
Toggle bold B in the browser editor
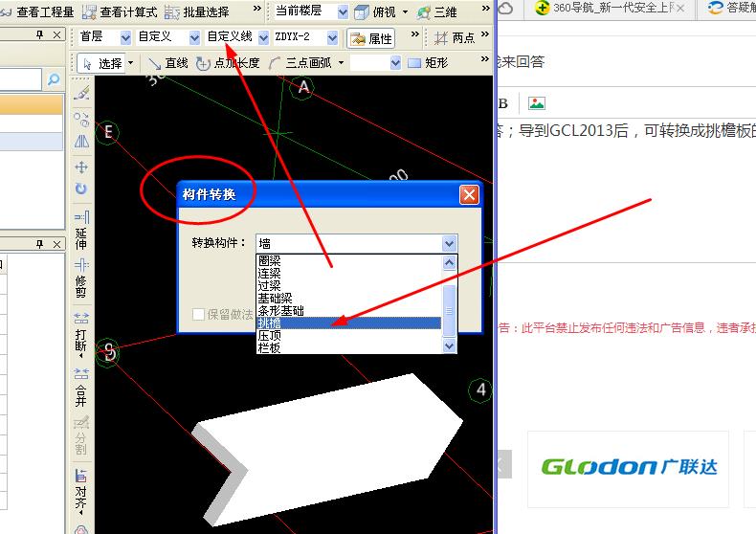tap(503, 103)
